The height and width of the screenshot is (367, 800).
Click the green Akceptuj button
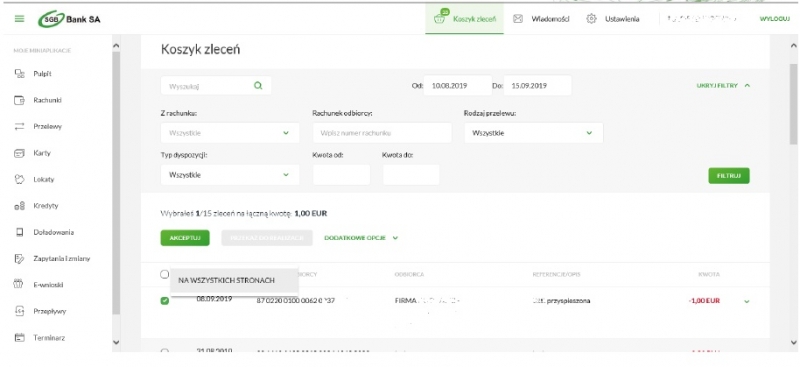[x=185, y=238]
